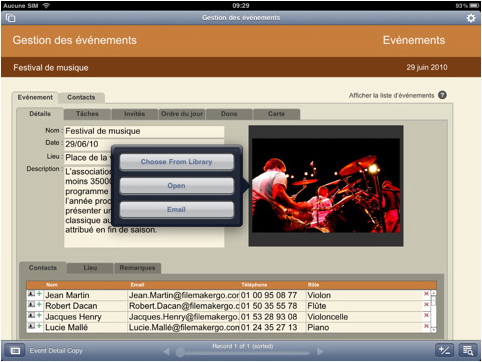This screenshot has height=362, width=482.
Task: Open the find records search icon
Action: (468, 351)
